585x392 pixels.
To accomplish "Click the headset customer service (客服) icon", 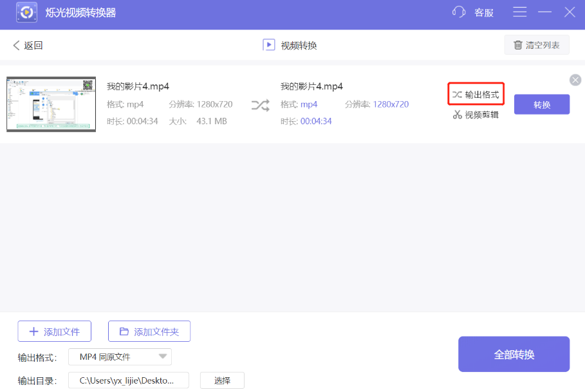I will (x=458, y=12).
